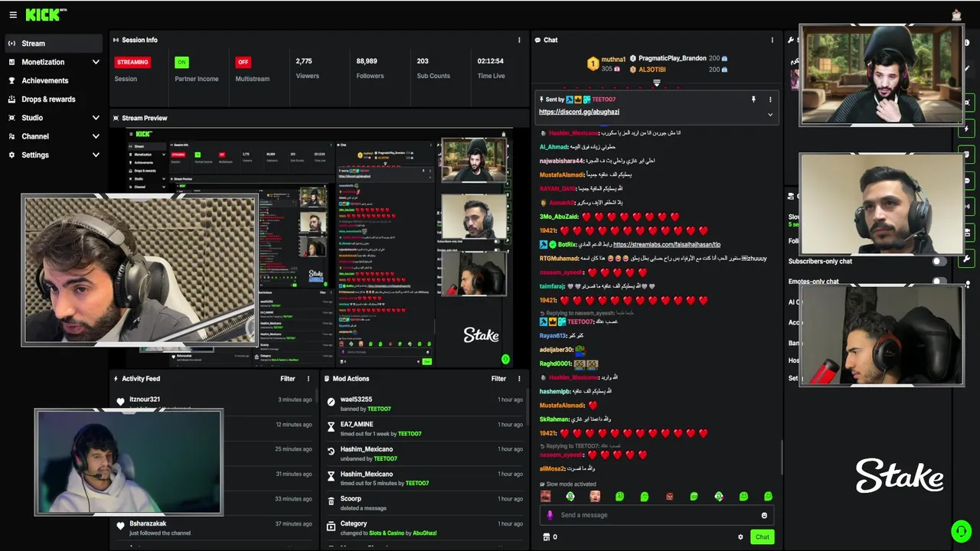Click the hourglass icon beside EA7_AMINE
980x551 pixels.
pyautogui.click(x=331, y=426)
